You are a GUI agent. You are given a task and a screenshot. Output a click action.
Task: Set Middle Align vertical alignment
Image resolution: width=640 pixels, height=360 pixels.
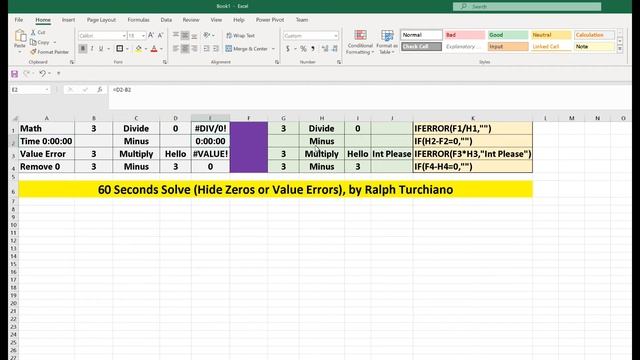[185, 36]
